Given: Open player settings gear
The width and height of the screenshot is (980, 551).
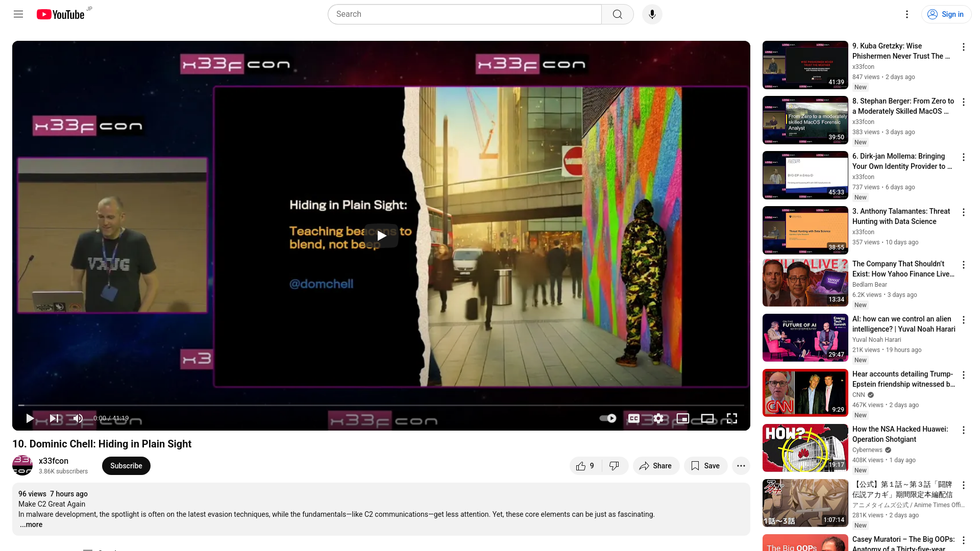Looking at the screenshot, I should (658, 418).
